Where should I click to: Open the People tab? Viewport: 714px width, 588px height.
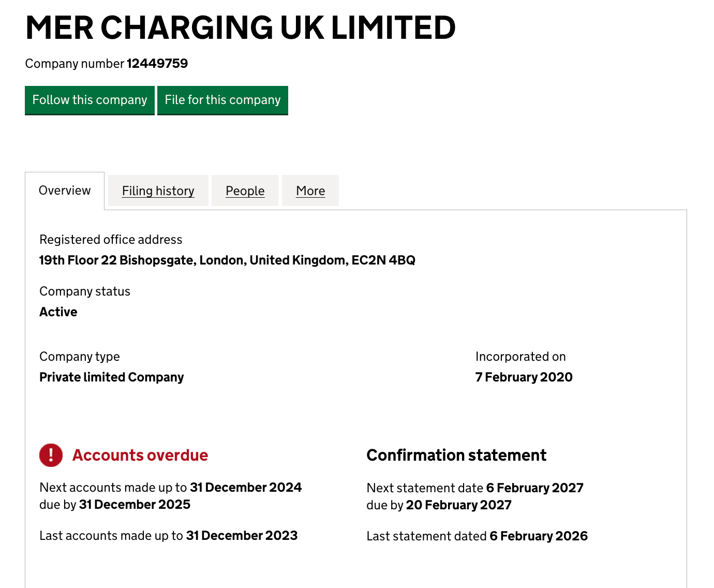(x=245, y=191)
